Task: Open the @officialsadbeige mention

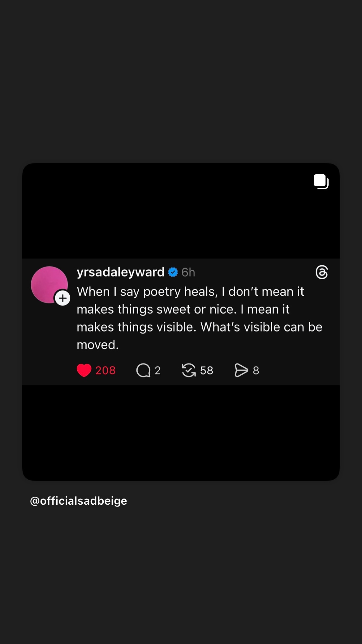Action: pyautogui.click(x=79, y=501)
